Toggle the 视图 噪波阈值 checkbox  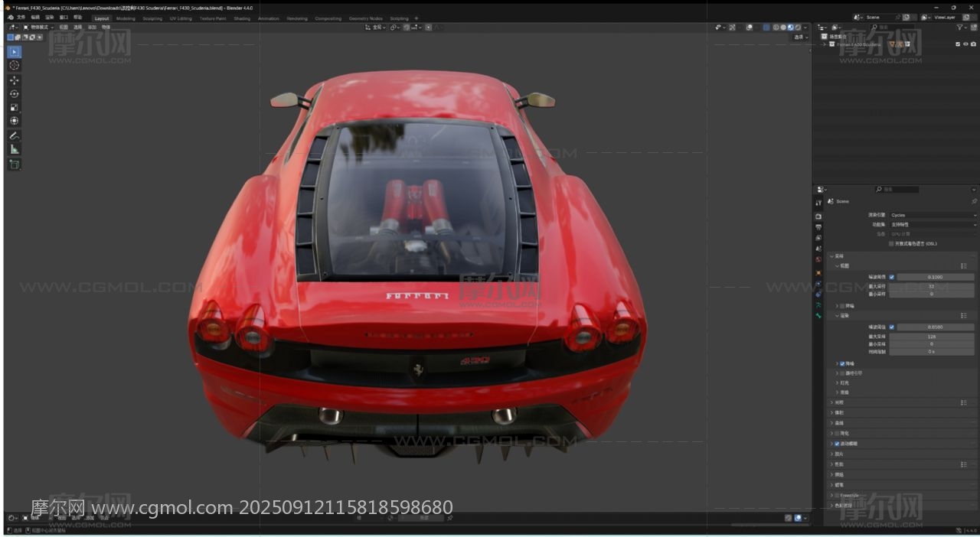pyautogui.click(x=891, y=277)
